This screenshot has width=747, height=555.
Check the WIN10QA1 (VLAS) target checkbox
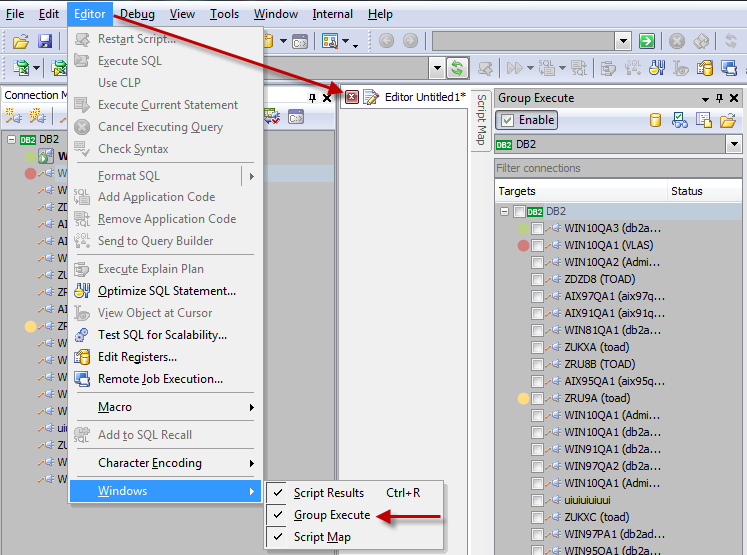click(x=537, y=245)
